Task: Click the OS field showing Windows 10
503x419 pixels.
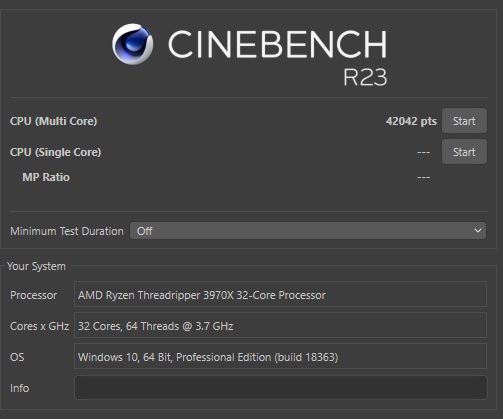Action: pos(280,356)
